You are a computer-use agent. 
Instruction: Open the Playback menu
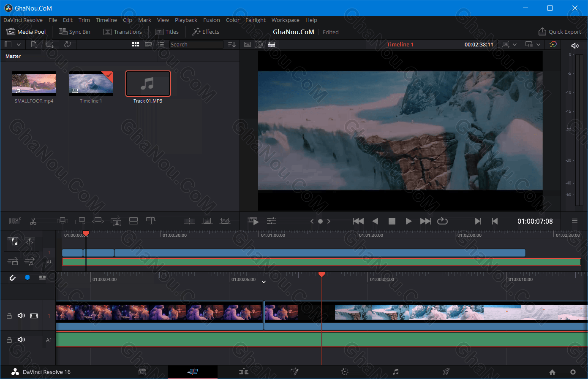(x=186, y=20)
